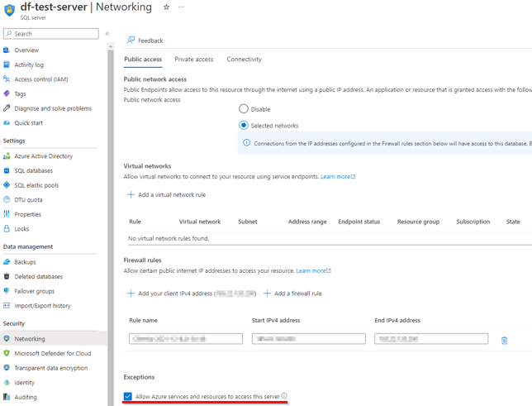Collapse the sidebar with double chevron
Image resolution: width=532 pixels, height=406 pixels.
(x=107, y=34)
